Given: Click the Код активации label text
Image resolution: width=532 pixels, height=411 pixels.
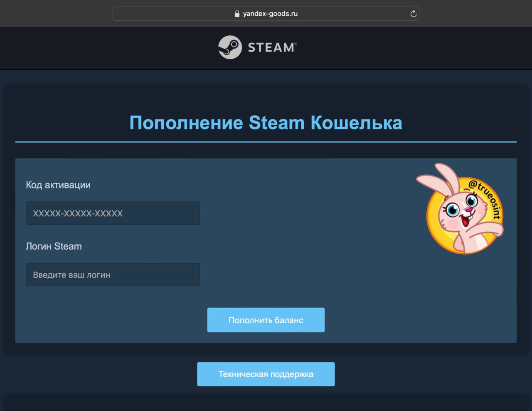Looking at the screenshot, I should pos(58,185).
